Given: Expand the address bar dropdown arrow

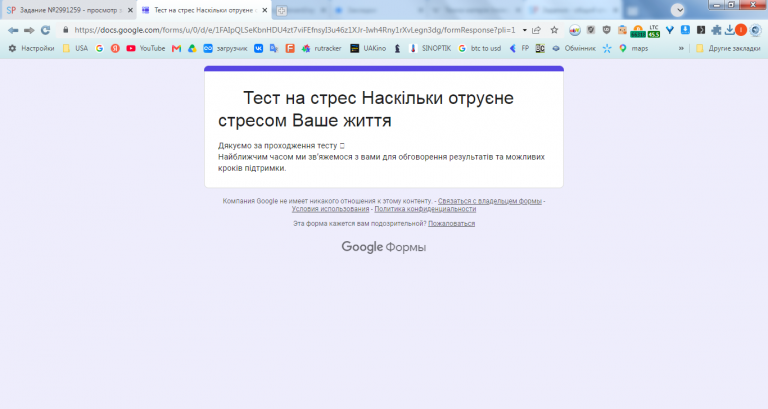Looking at the screenshot, I should coord(524,30).
